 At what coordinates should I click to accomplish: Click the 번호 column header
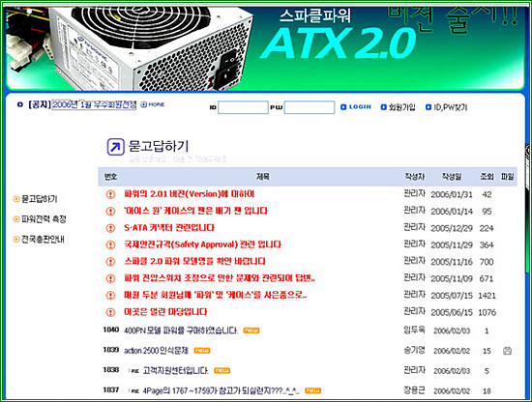[110, 177]
